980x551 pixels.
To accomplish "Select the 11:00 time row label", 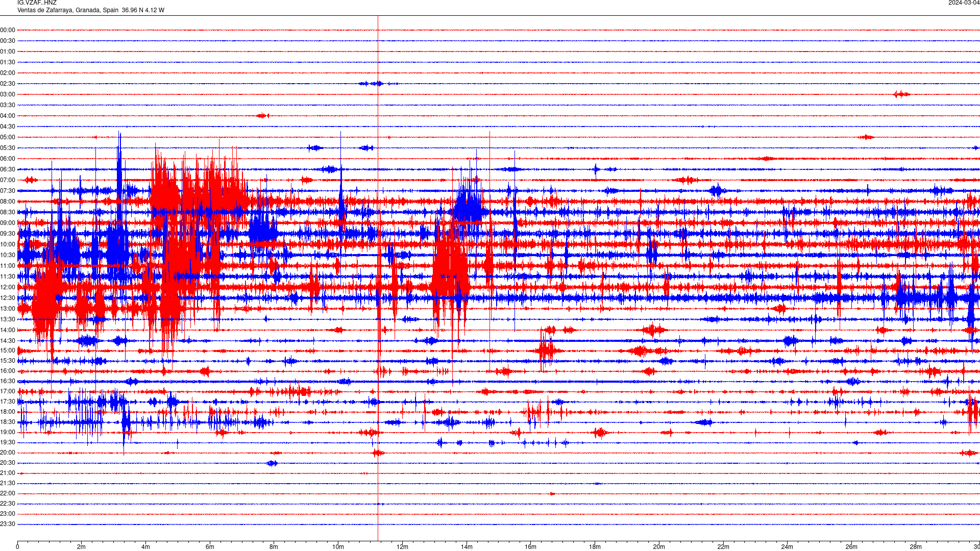I will (8, 266).
